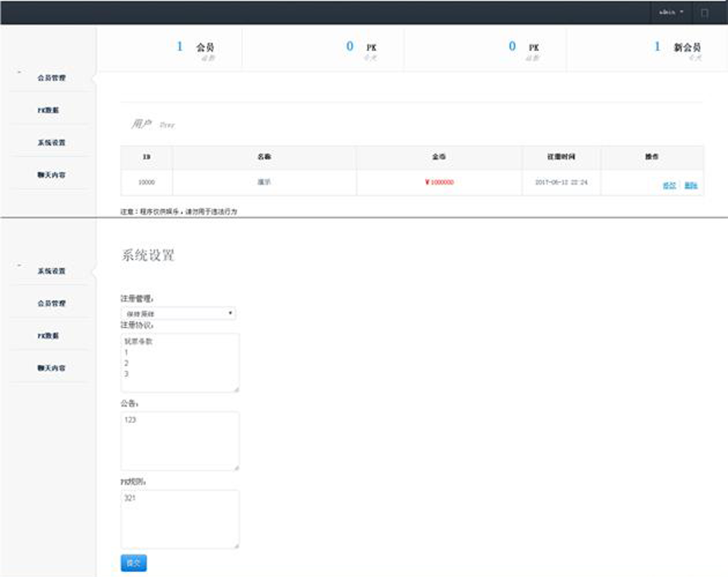
Task: Click the square icon beside admin menu
Action: pos(704,12)
